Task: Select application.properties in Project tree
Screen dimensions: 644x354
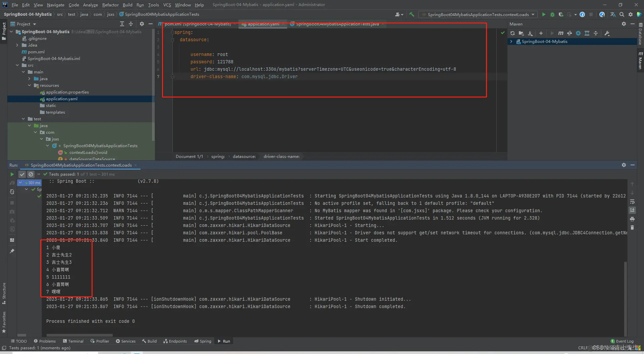Action: 67,92
